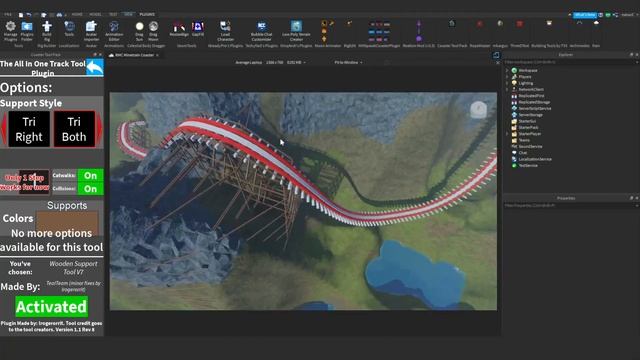Open the Coaster Tool Pack plugin

452,24
